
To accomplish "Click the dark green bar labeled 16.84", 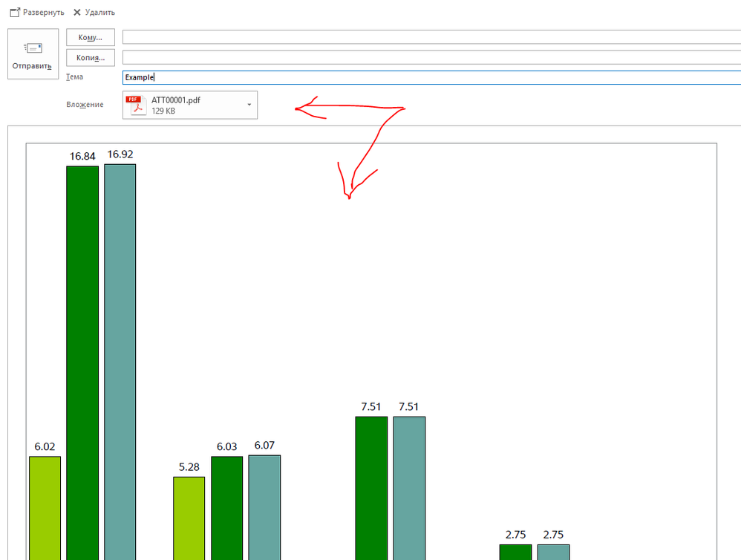I will click(x=82, y=363).
